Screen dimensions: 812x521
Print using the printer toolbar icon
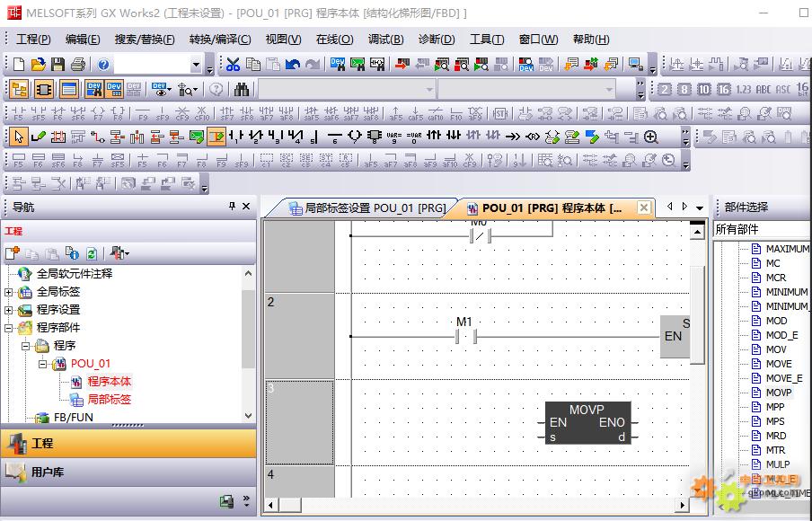[x=78, y=64]
